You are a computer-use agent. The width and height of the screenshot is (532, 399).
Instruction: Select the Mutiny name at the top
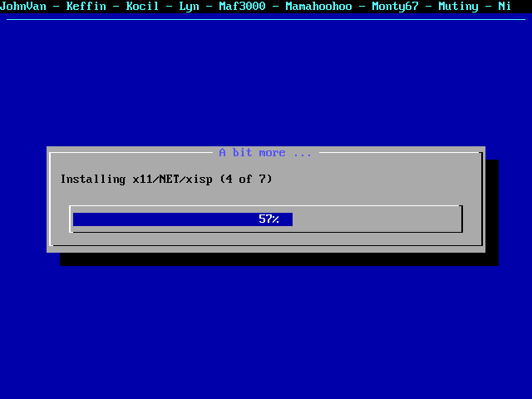tap(461, 6)
